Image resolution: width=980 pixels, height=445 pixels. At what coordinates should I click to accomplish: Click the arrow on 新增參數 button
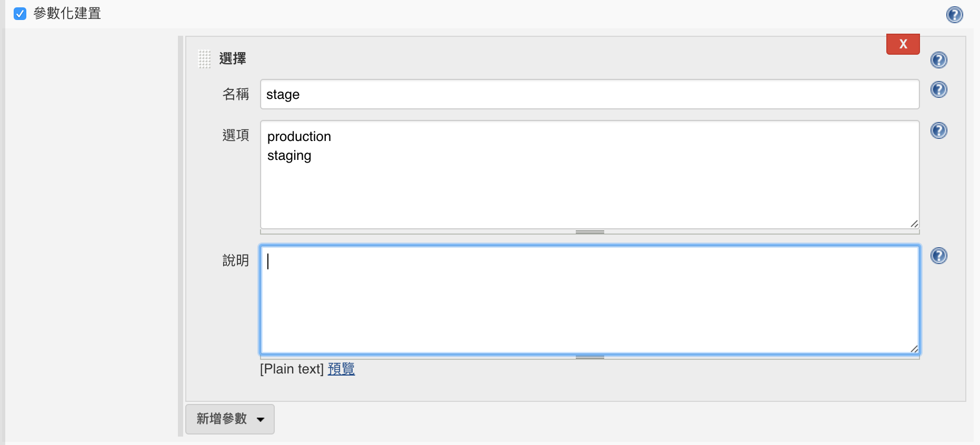(261, 420)
